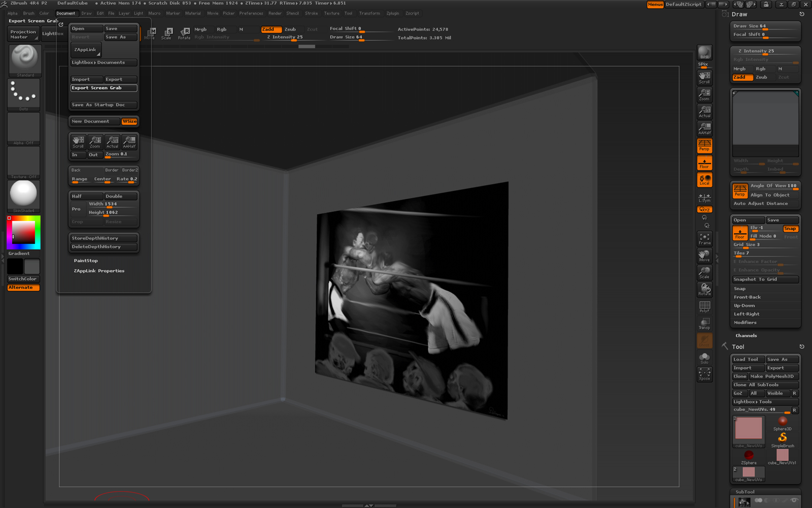
Task: Expand the Modifiers section
Action: click(x=745, y=323)
